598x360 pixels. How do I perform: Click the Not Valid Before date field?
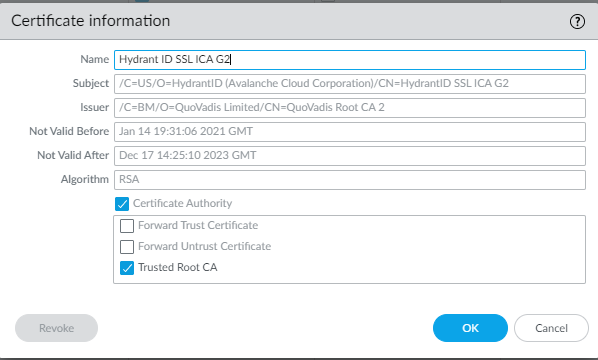[x=350, y=132]
